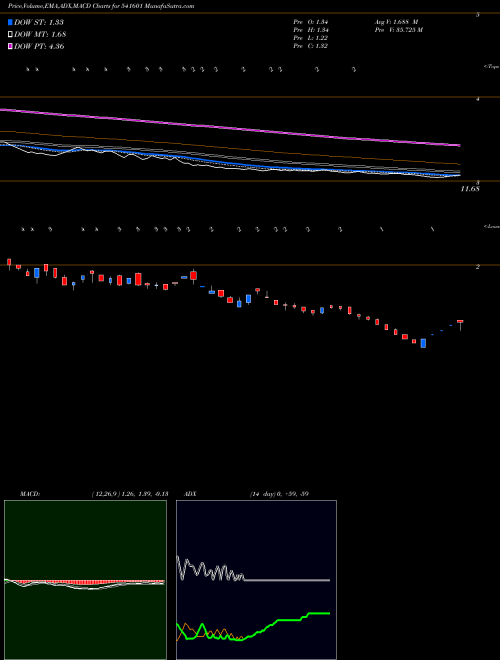Click the '<-Tops' marker label
Viewport: 500px width, 660px height.
pos(491,67)
